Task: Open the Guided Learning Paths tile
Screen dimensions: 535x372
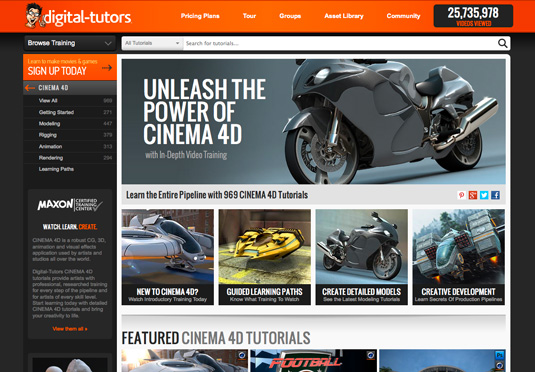Action: pyautogui.click(x=264, y=257)
